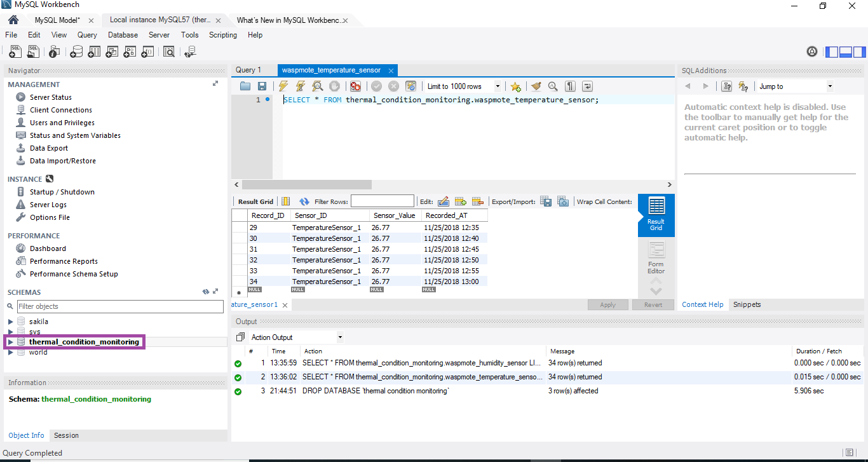868x462 pixels.
Task: Toggle display of invisible characters
Action: click(571, 86)
